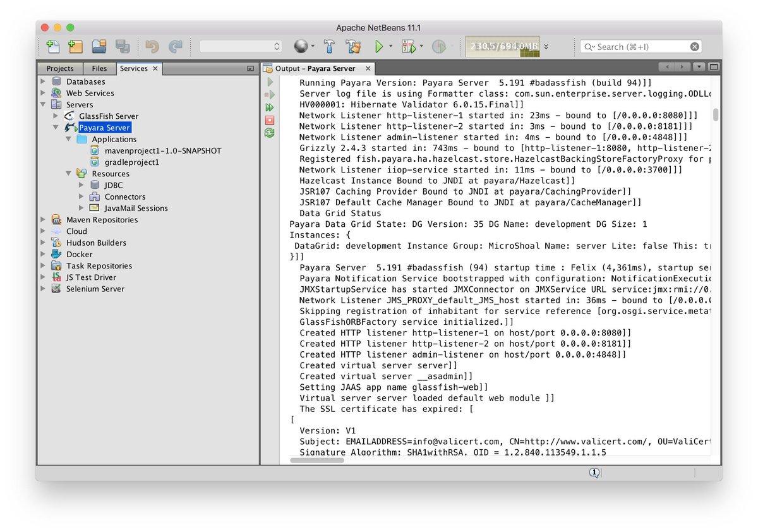The height and width of the screenshot is (532, 758).
Task: Open the Run Project dropdown arrow
Action: coord(390,46)
